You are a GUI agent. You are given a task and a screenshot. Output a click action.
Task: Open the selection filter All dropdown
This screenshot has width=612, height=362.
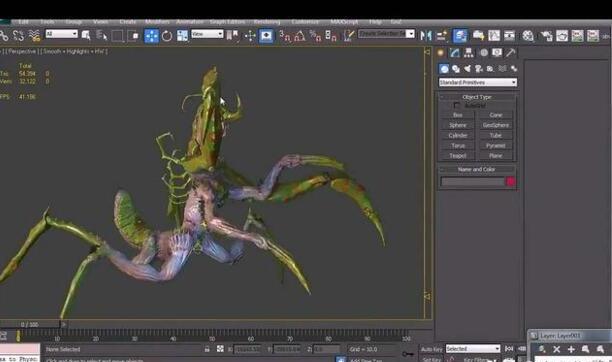click(62, 34)
